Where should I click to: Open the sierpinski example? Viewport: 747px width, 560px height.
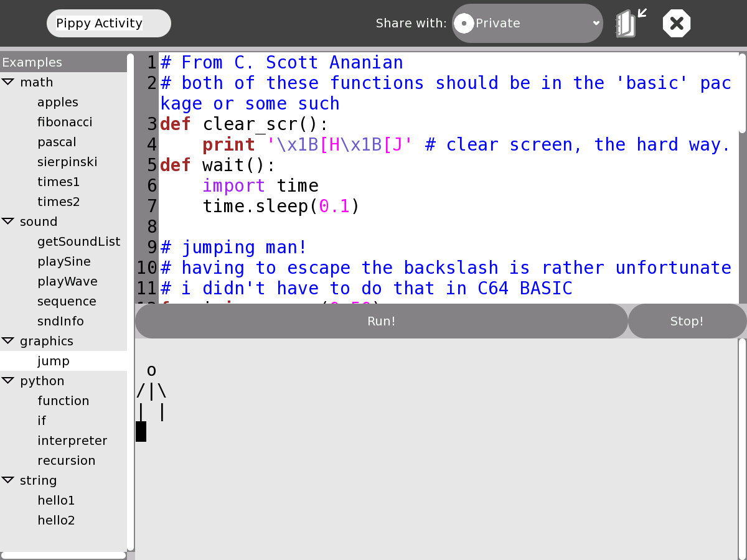(67, 162)
